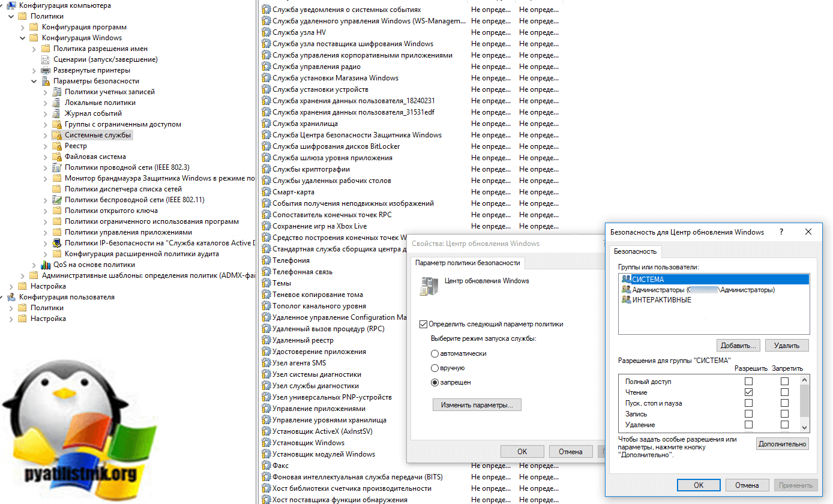Check Запретить box for Удаление
This screenshot has width=833, height=504.
click(x=784, y=425)
